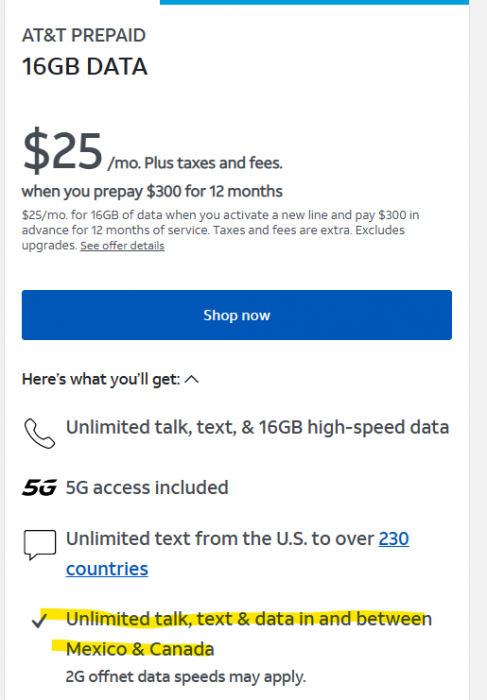Click the speech bubble text icon
Image resolution: width=487 pixels, height=700 pixels.
point(40,545)
